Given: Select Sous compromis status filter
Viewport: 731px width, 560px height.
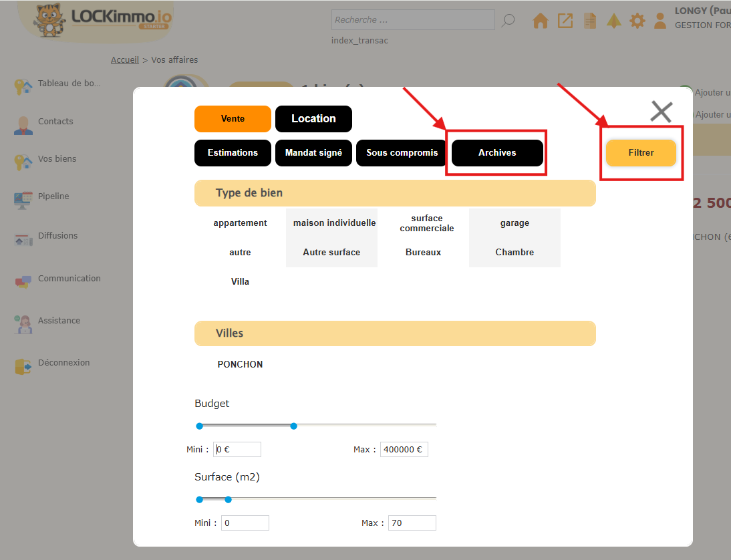Looking at the screenshot, I should (x=402, y=153).
